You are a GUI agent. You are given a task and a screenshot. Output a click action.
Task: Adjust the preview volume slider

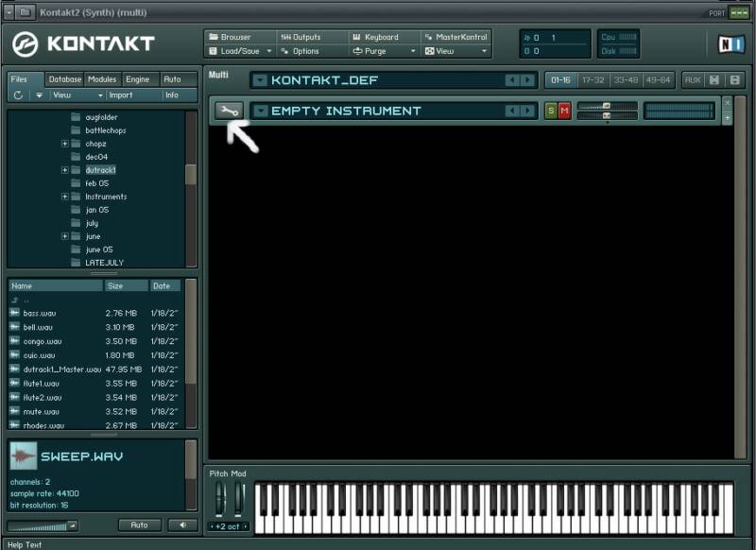[x=43, y=525]
